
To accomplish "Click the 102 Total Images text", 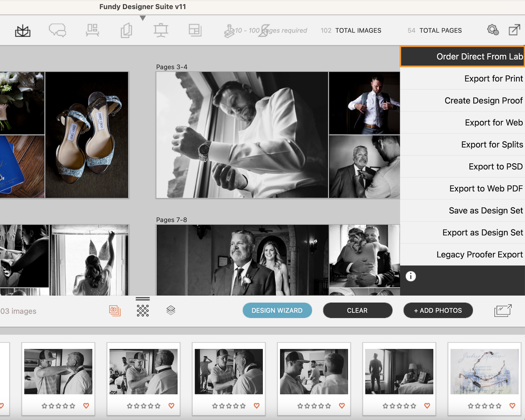I will 351,30.
